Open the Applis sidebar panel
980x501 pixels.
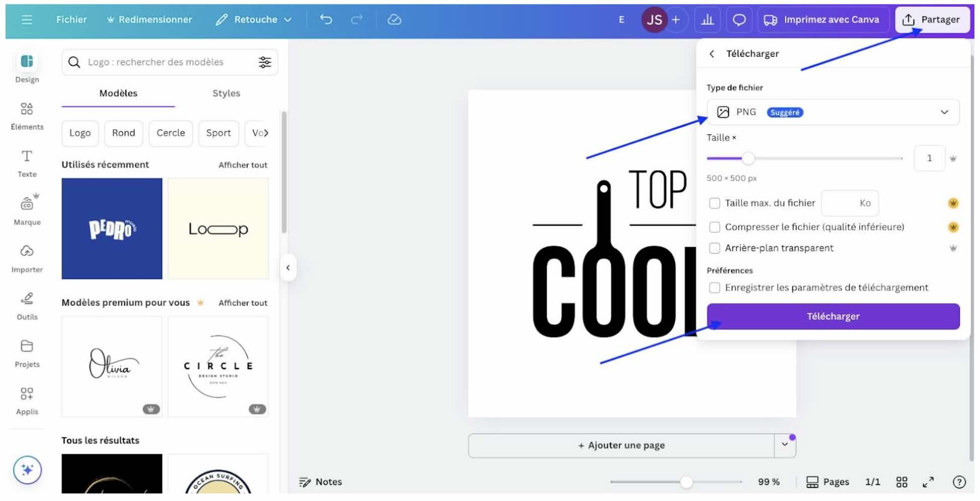tap(27, 401)
